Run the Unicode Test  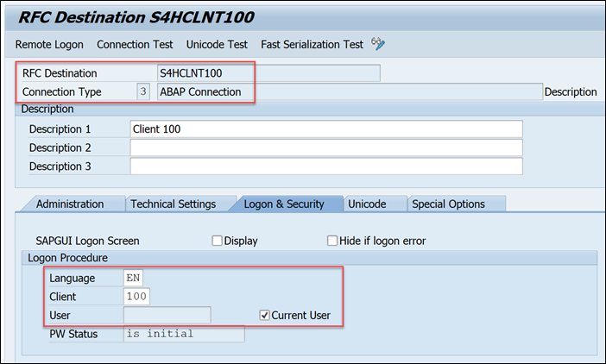click(x=217, y=45)
